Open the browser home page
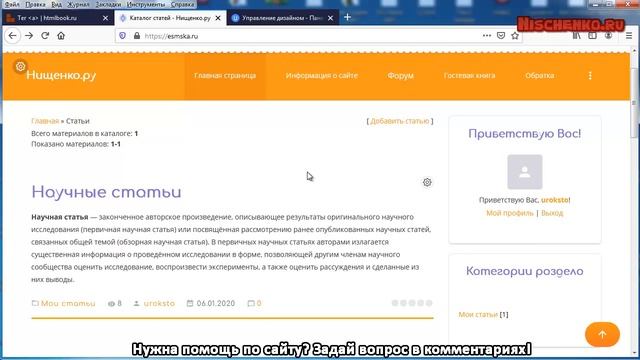 61,36
